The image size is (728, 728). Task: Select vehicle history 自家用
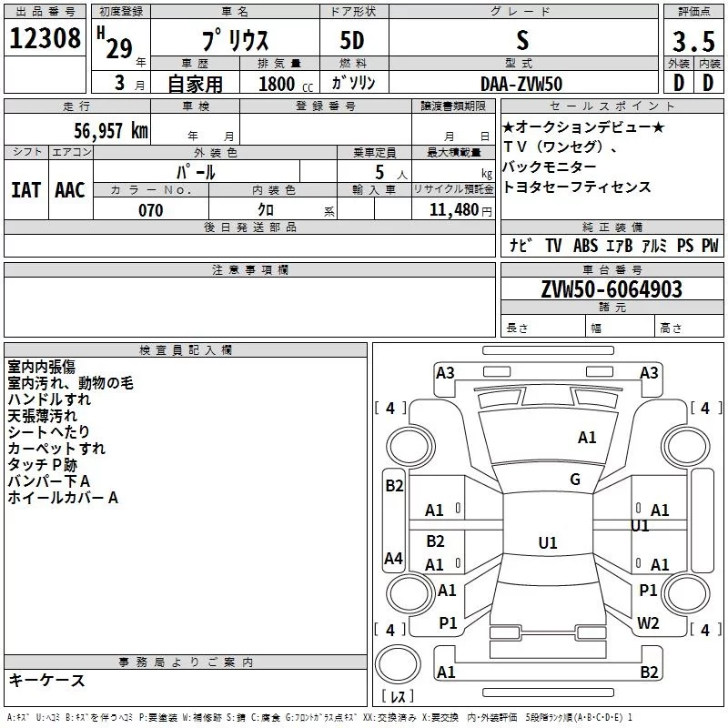click(195, 84)
